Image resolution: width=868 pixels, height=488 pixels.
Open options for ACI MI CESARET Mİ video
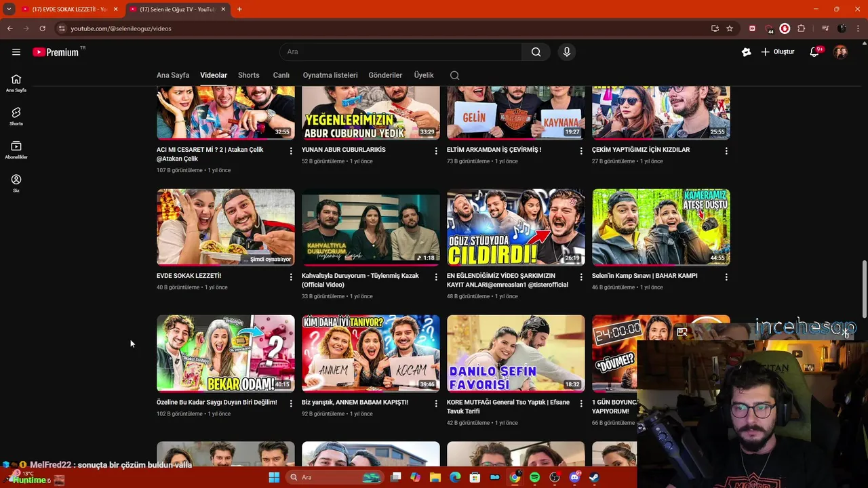pyautogui.click(x=291, y=150)
